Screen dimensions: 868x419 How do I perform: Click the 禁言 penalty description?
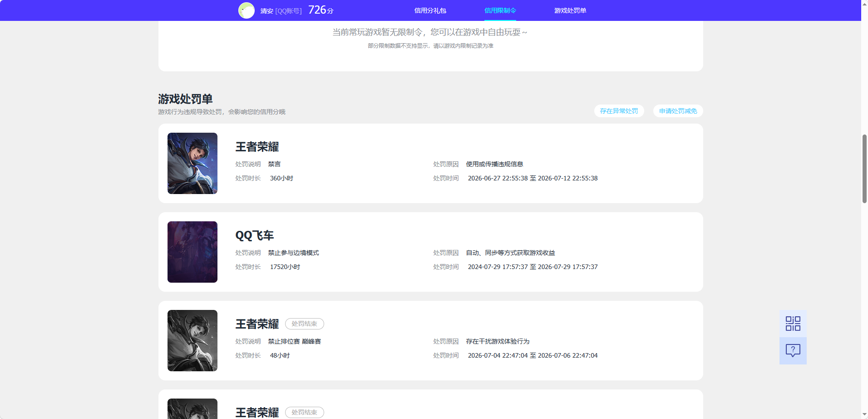tap(274, 164)
